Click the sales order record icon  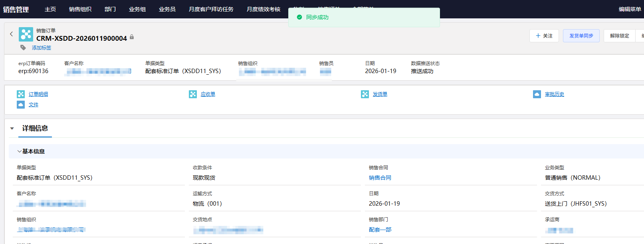pos(26,34)
